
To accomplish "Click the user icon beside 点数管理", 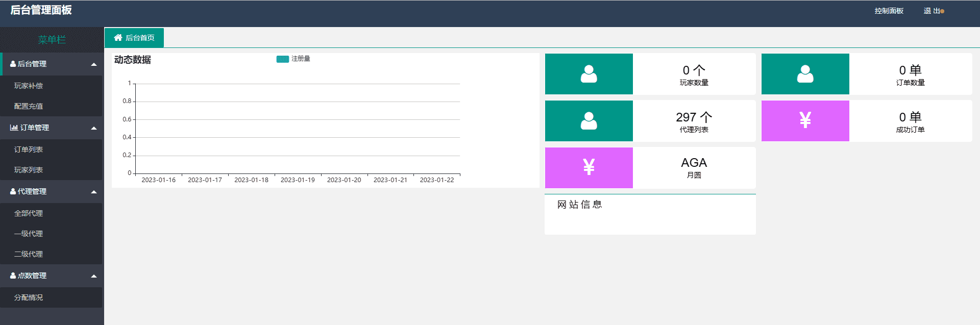I will click(x=13, y=276).
